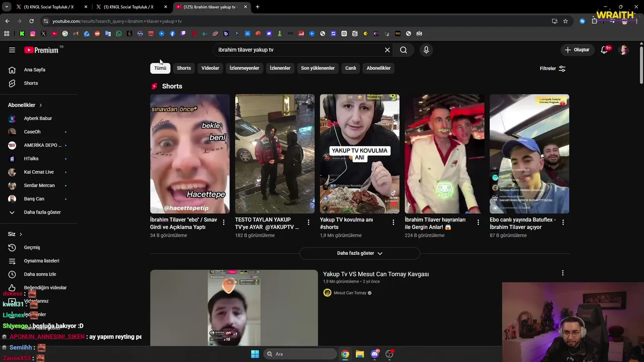Viewport: 644px width, 362px height.
Task: Open the Mesut Can Tomay channel link
Action: 350,293
